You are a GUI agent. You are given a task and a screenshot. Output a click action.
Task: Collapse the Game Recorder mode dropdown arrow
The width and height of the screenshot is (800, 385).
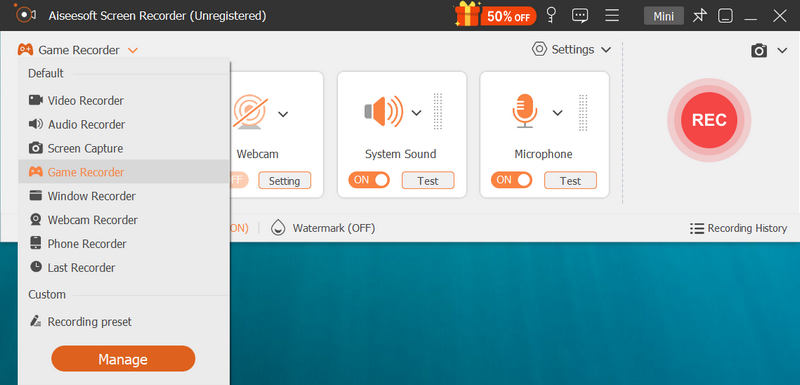click(x=133, y=50)
